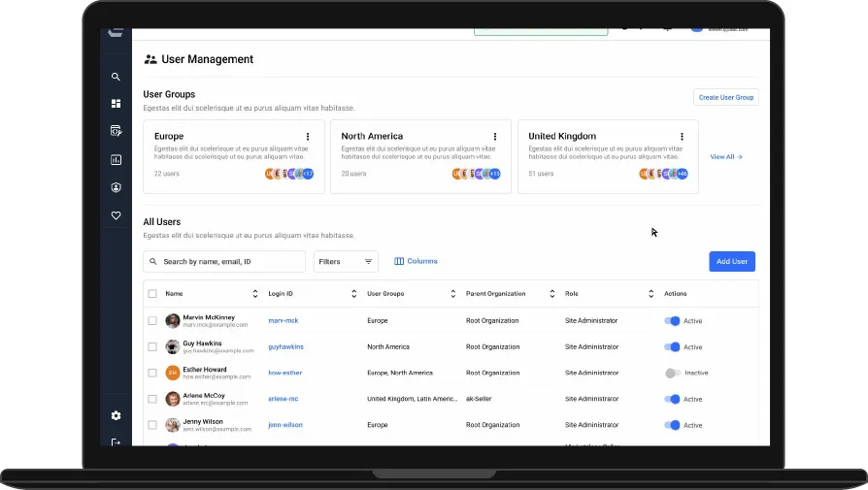Open how-esther login ID link
This screenshot has width=868, height=490.
click(x=285, y=373)
